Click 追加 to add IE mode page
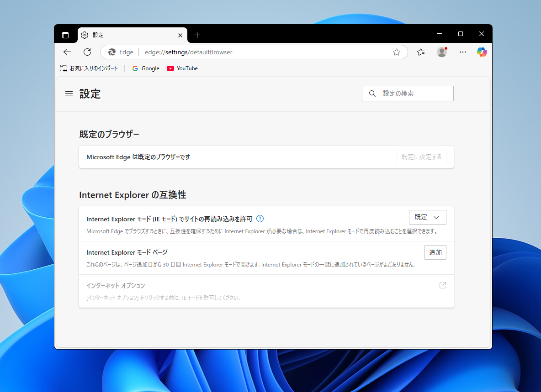 pos(435,252)
